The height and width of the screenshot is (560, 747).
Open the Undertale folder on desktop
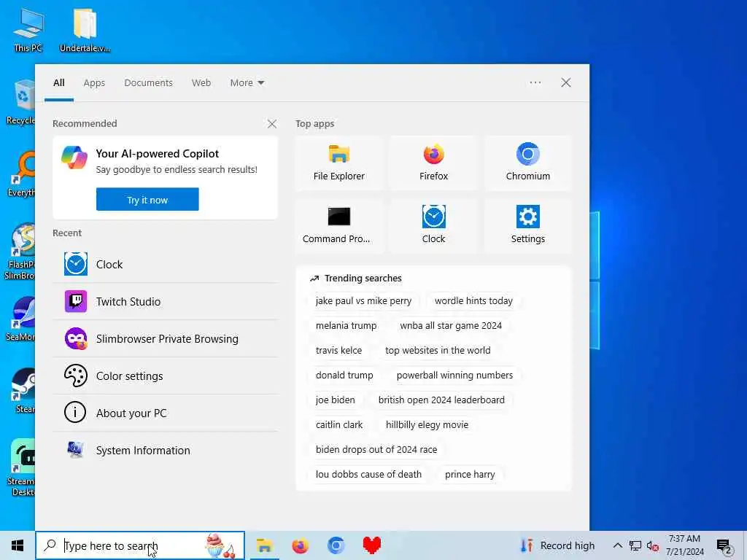(85, 30)
